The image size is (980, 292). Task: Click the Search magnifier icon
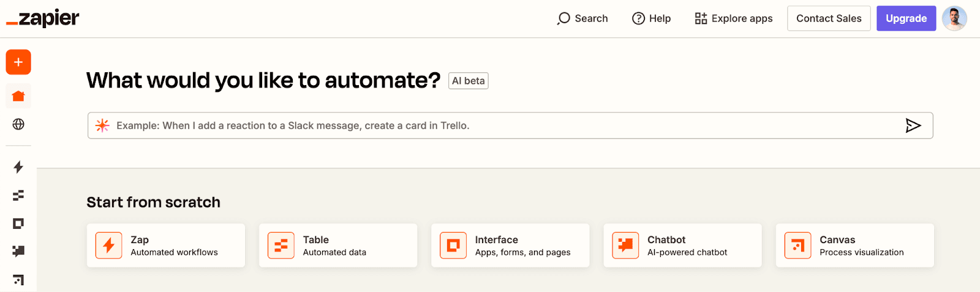(563, 18)
